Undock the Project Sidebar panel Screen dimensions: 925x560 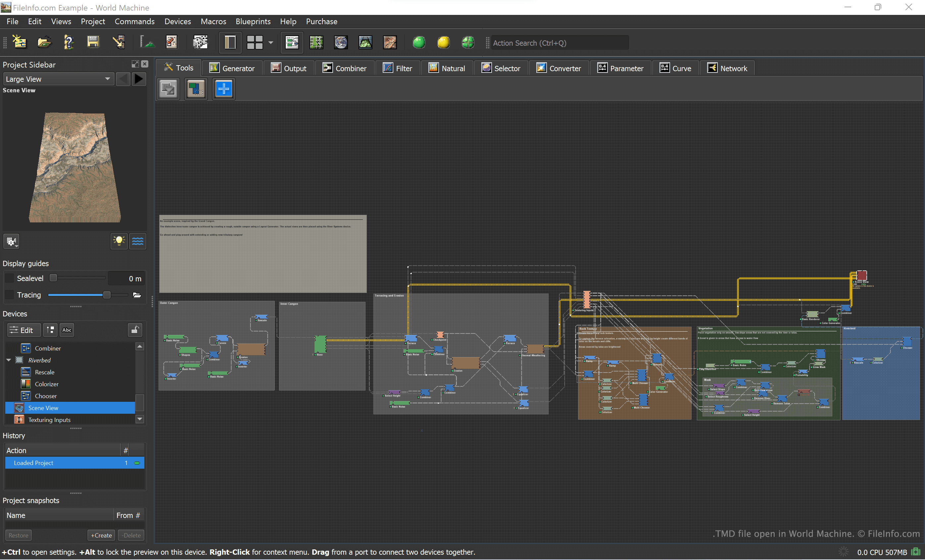click(x=135, y=64)
